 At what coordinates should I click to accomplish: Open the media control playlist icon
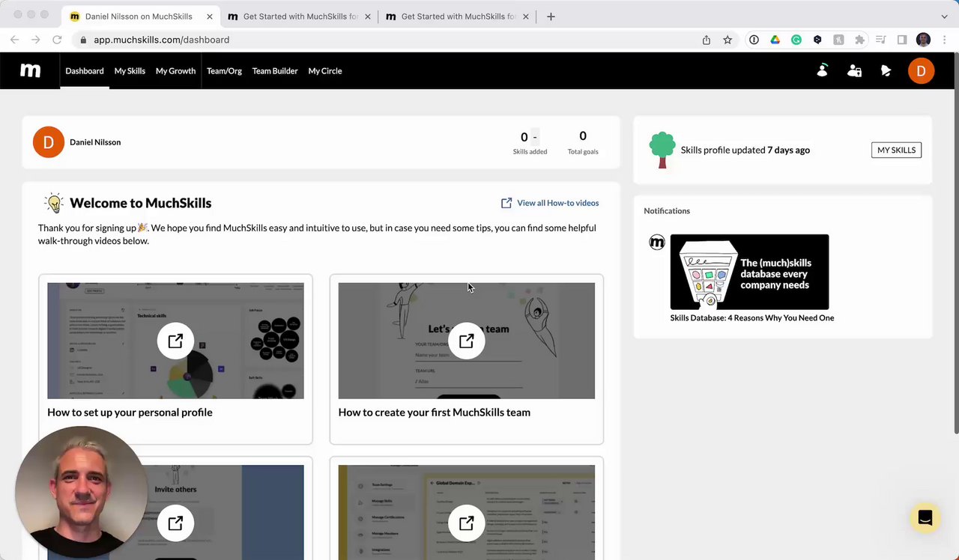coord(881,40)
